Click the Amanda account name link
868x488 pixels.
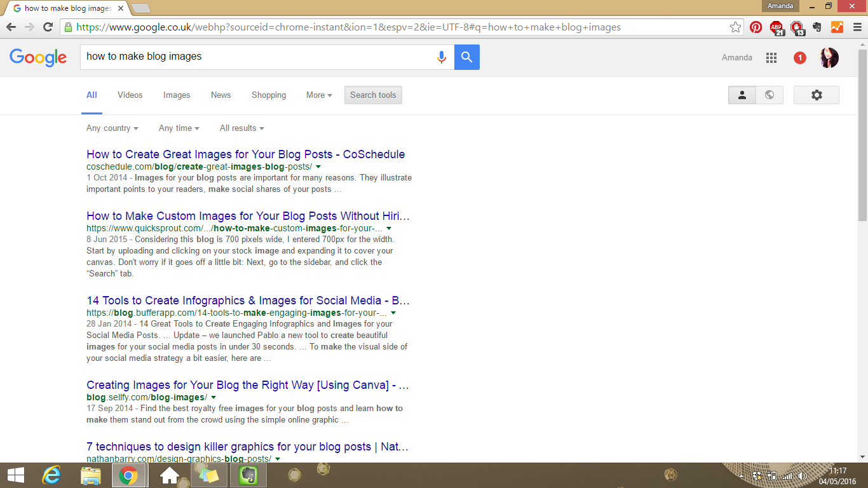point(737,58)
